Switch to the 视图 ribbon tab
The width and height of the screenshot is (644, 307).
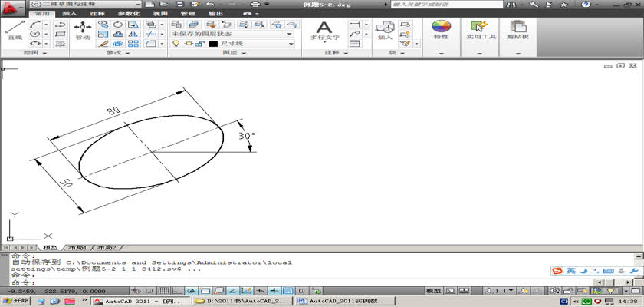pos(160,13)
